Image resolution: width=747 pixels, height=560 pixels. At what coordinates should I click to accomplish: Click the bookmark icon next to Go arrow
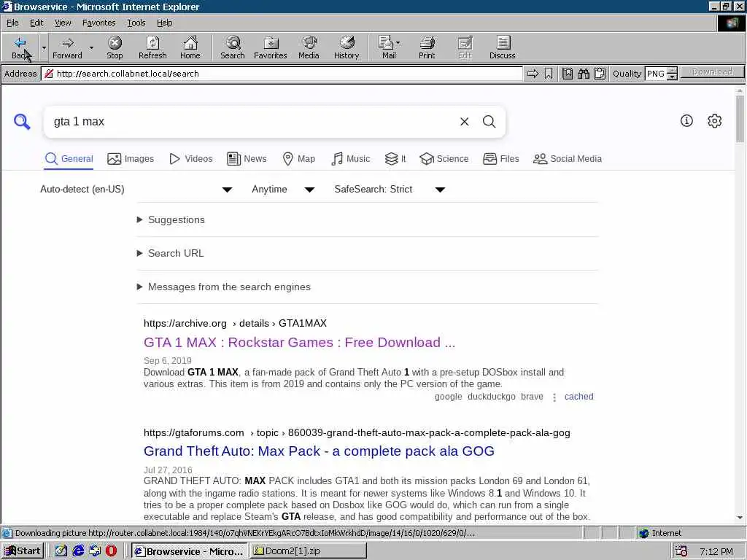(549, 74)
